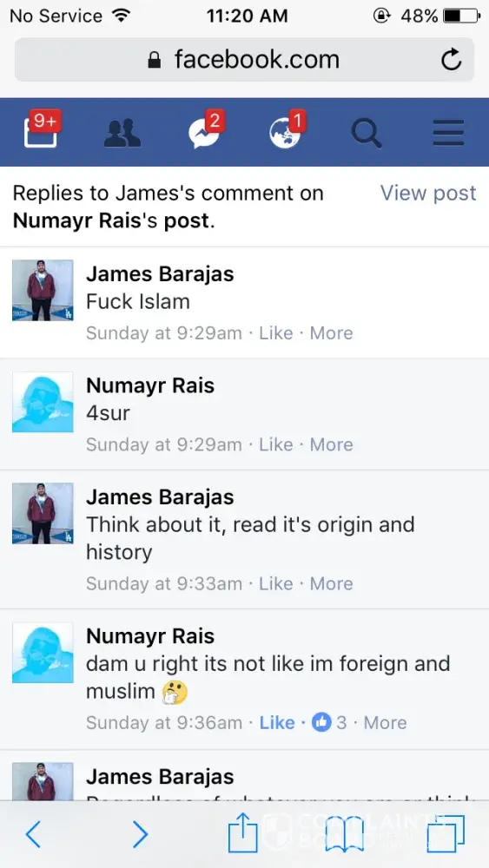
Task: Expand More options on '4sur' reply
Action: tap(331, 444)
